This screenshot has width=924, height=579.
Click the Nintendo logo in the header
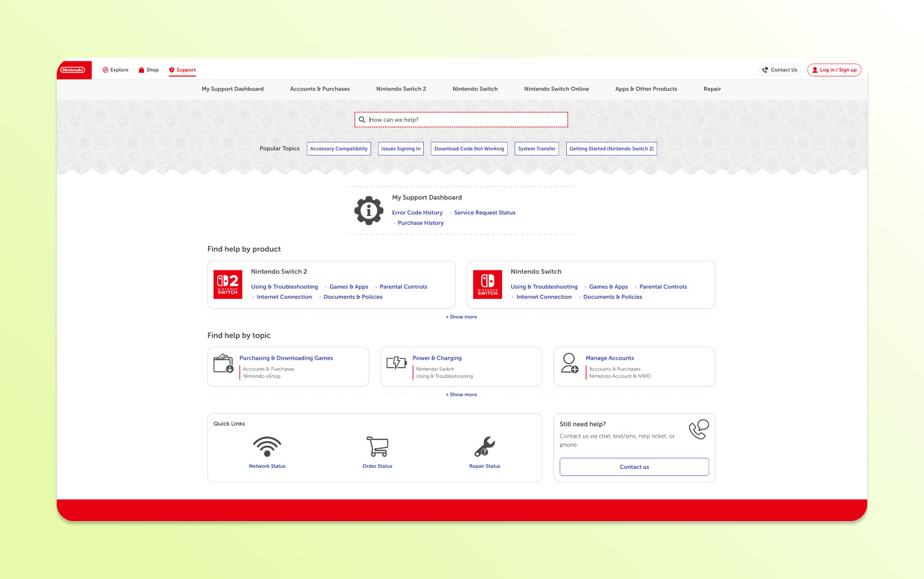tap(74, 70)
